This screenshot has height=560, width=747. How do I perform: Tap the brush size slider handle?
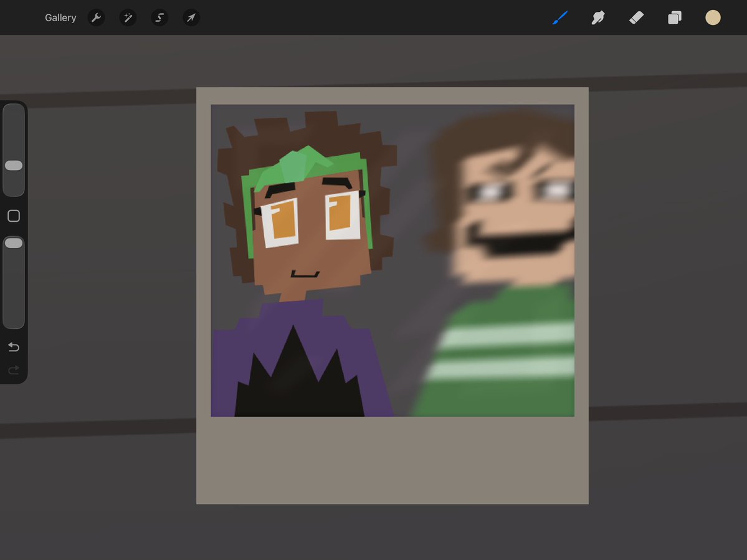point(13,165)
